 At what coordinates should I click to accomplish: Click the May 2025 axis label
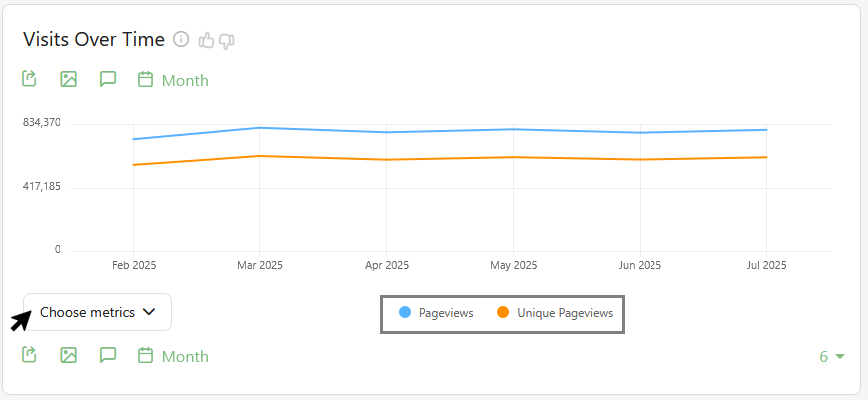coord(513,265)
